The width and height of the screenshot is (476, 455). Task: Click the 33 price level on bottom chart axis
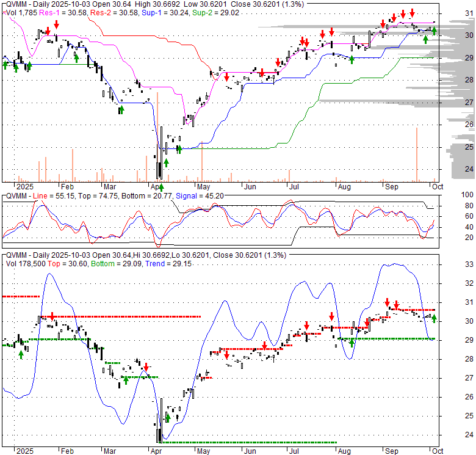click(453, 264)
